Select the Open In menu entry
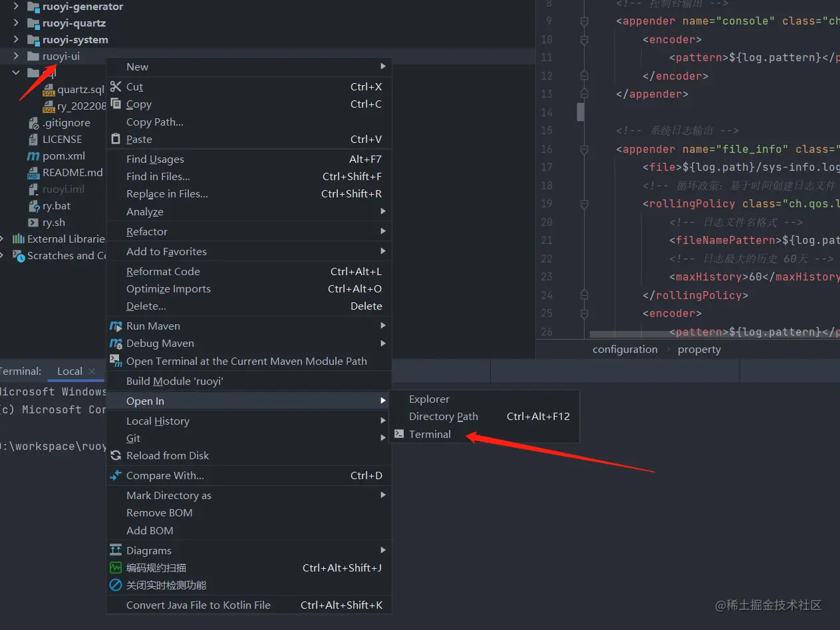The height and width of the screenshot is (630, 840). (249, 401)
